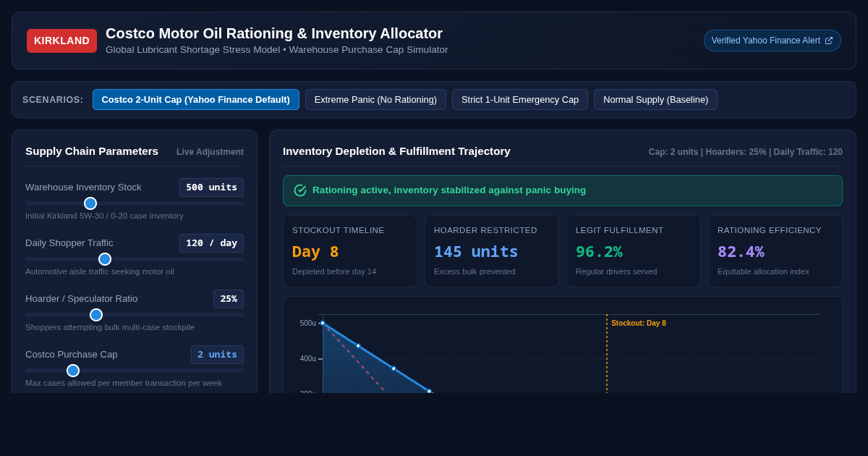Select Normal Supply (Baseline) scenario

point(655,99)
